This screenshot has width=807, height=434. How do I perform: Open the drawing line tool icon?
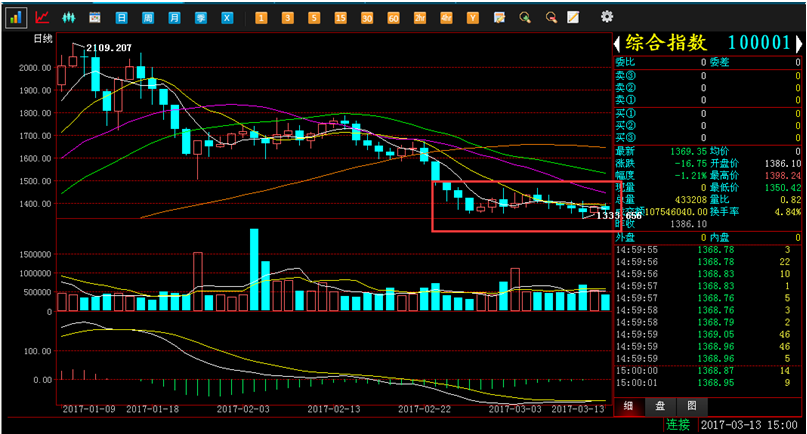click(573, 18)
